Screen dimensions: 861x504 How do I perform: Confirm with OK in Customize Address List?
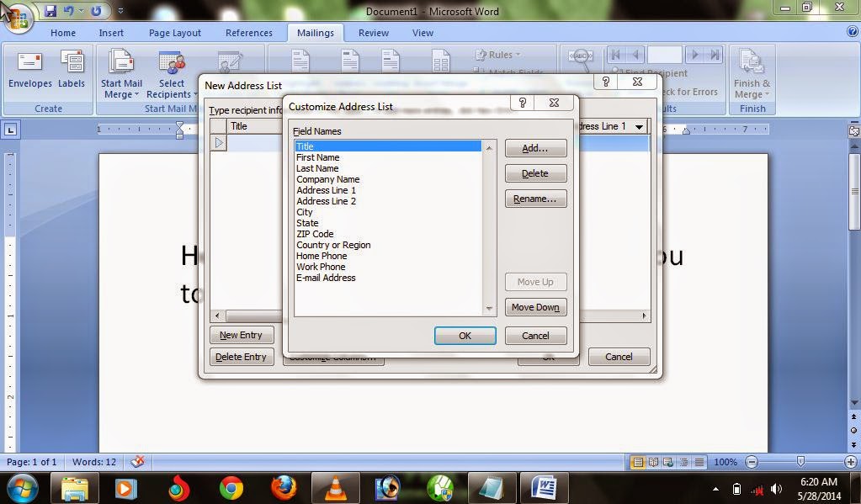(x=465, y=336)
